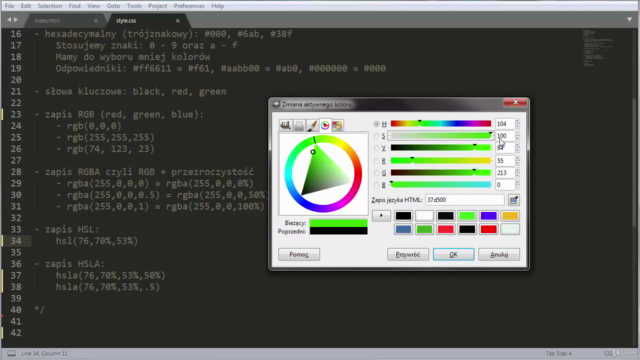Close the color change dialog

(515, 102)
